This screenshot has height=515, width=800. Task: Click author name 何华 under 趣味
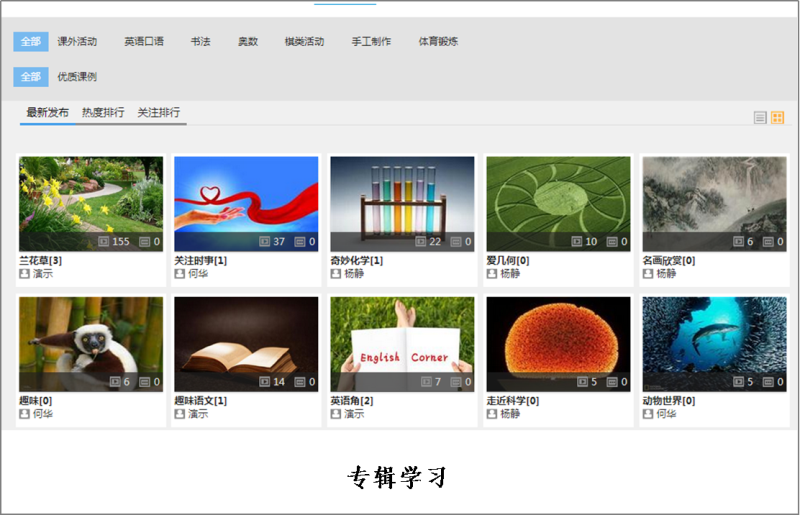point(43,414)
